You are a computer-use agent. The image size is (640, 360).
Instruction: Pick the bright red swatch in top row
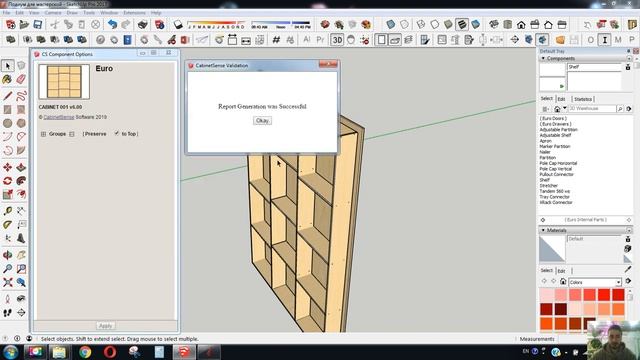pos(604,294)
